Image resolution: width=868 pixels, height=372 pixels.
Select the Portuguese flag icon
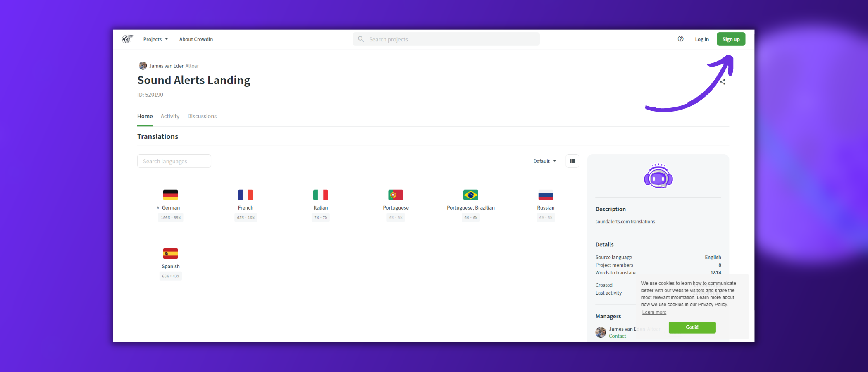coord(396,195)
